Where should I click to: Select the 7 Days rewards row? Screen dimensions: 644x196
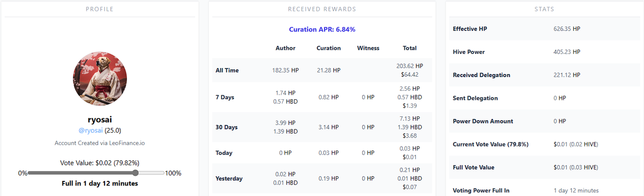pos(322,97)
